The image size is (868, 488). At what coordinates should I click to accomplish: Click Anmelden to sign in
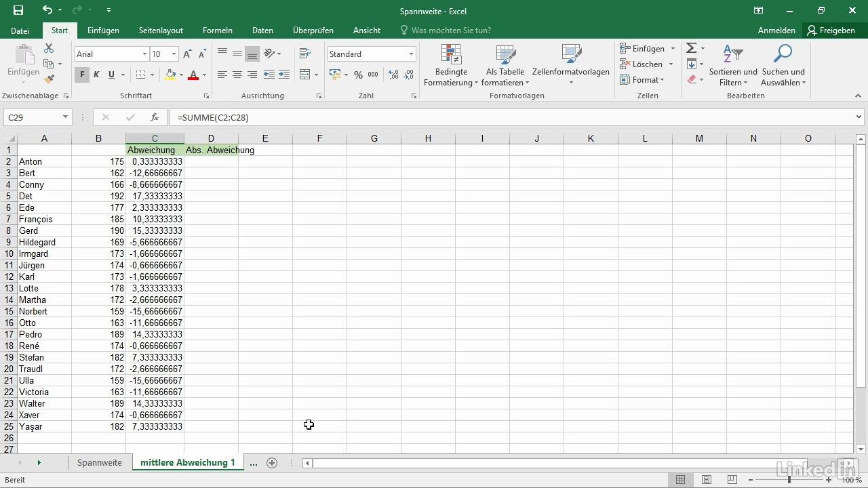pyautogui.click(x=776, y=30)
